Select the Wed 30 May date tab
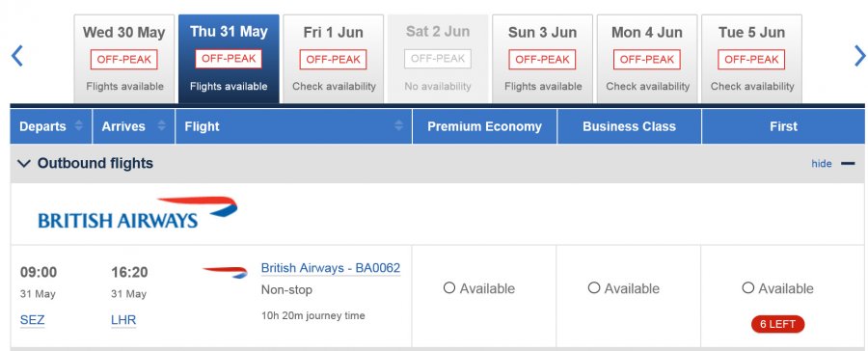 [x=124, y=59]
